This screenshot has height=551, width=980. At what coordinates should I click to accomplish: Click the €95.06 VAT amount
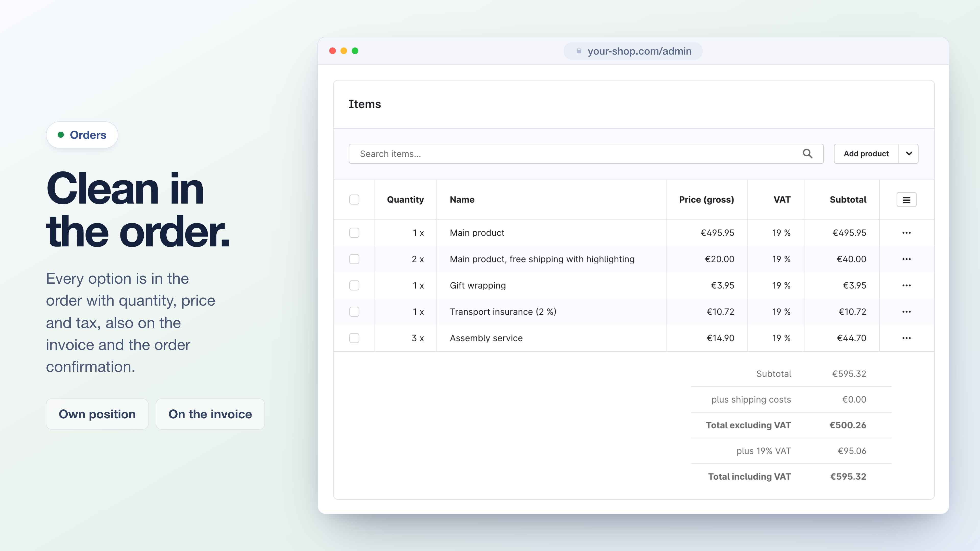coord(852,450)
